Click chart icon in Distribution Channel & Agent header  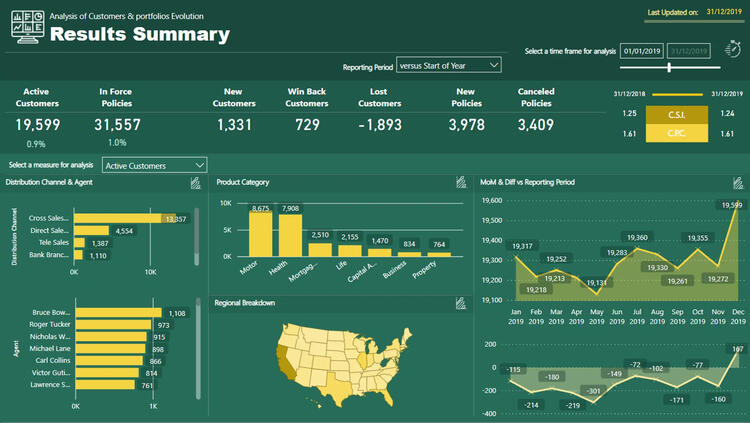click(195, 183)
